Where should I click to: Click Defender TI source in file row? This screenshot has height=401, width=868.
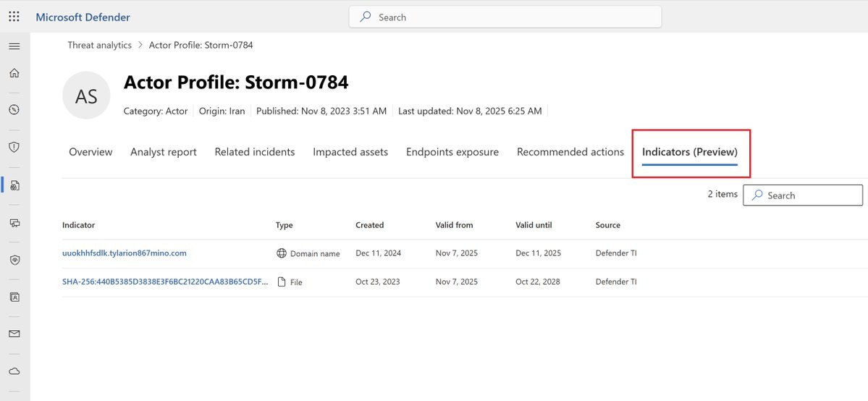[616, 282]
